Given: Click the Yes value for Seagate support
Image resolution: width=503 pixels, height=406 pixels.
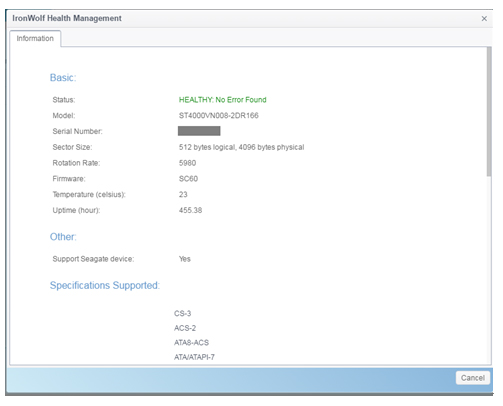Looking at the screenshot, I should click(185, 259).
